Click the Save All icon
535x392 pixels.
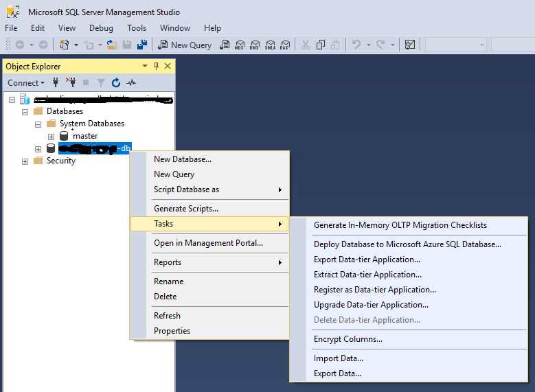[142, 45]
